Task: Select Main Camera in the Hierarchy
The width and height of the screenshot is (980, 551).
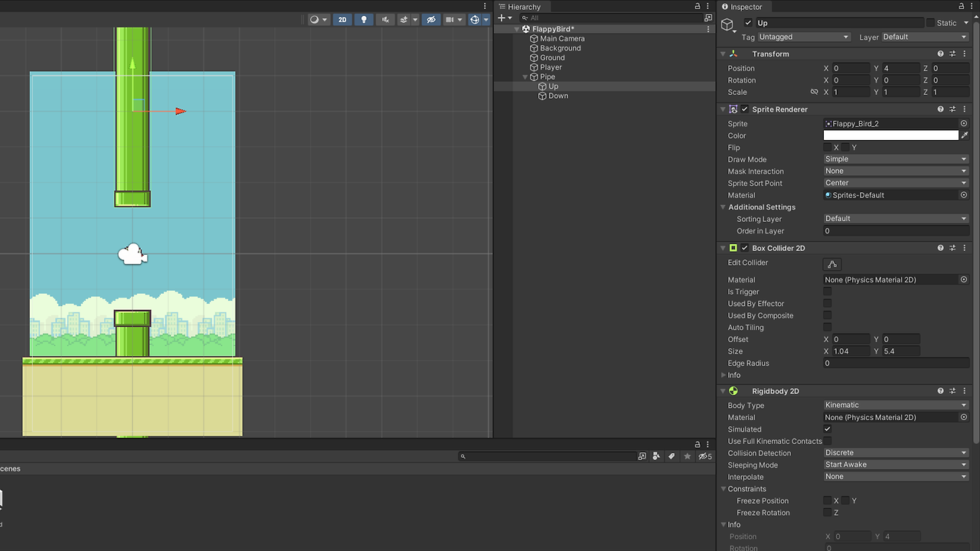Action: pyautogui.click(x=562, y=38)
